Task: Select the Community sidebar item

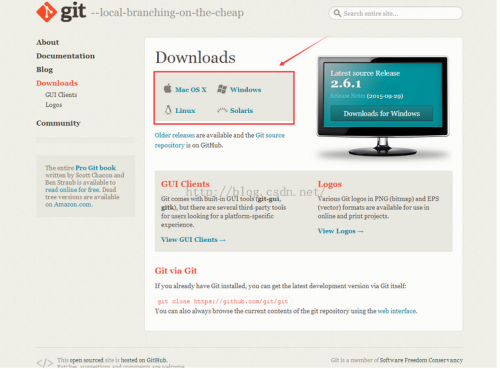Action: (58, 123)
